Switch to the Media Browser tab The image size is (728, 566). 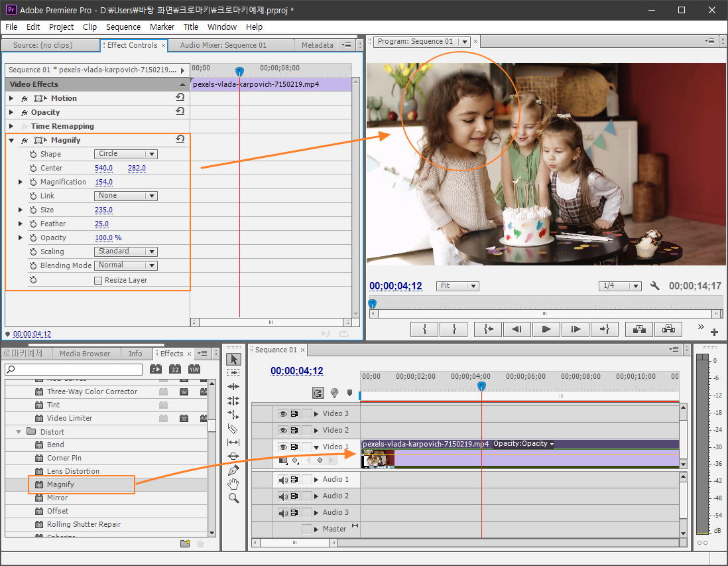pos(85,354)
